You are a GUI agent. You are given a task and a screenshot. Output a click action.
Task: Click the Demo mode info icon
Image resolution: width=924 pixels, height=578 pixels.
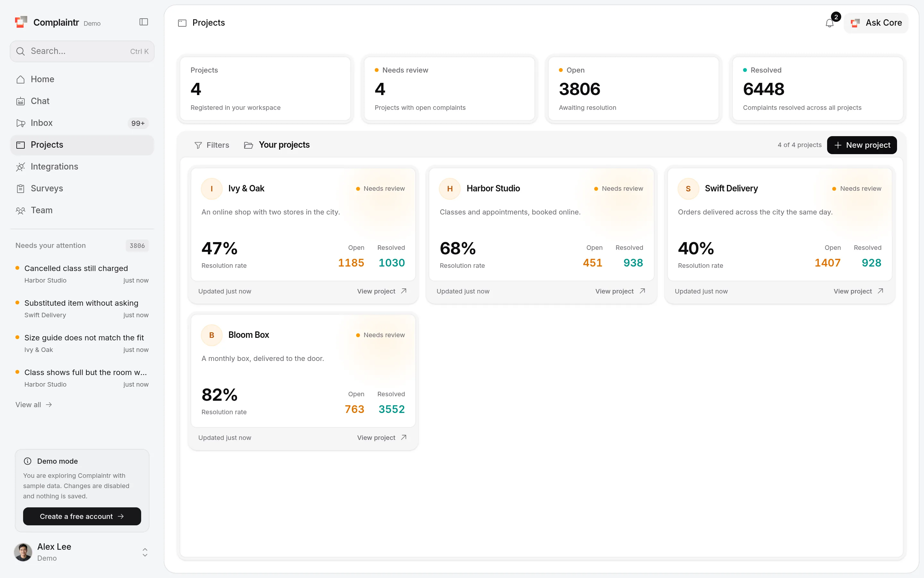click(28, 461)
